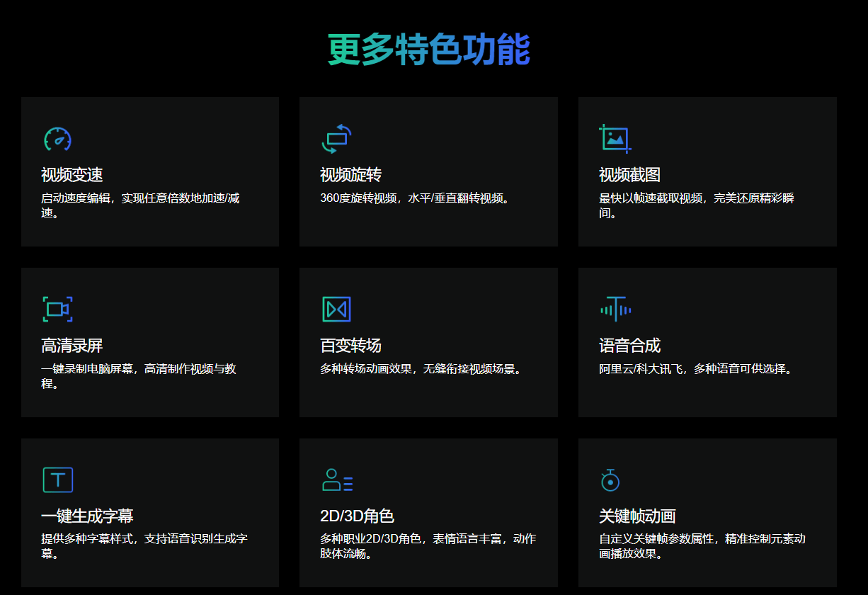Click the 一键生成字幕 text icon
The height and width of the screenshot is (595, 868).
point(57,480)
